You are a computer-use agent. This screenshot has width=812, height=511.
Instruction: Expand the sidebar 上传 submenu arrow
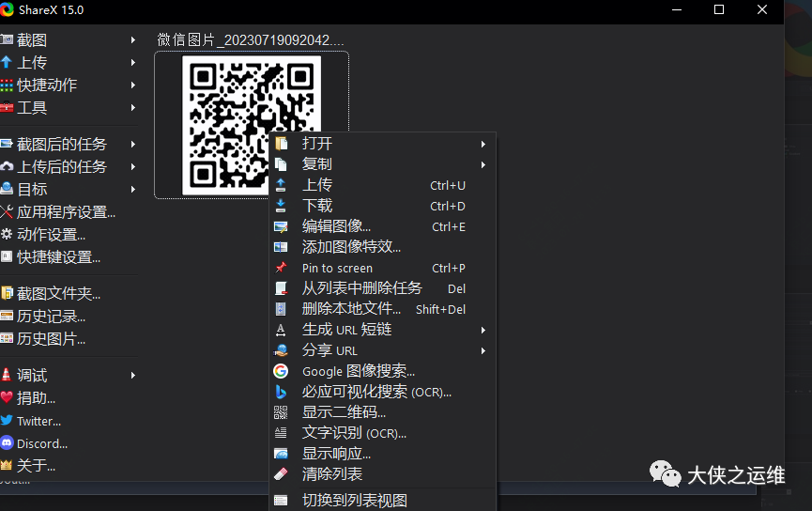coord(133,62)
